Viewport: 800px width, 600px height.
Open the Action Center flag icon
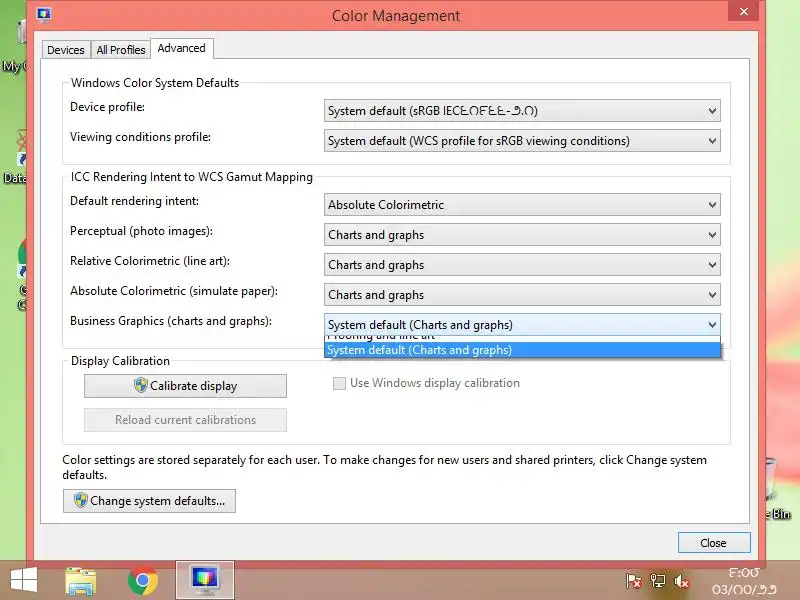coord(633,581)
